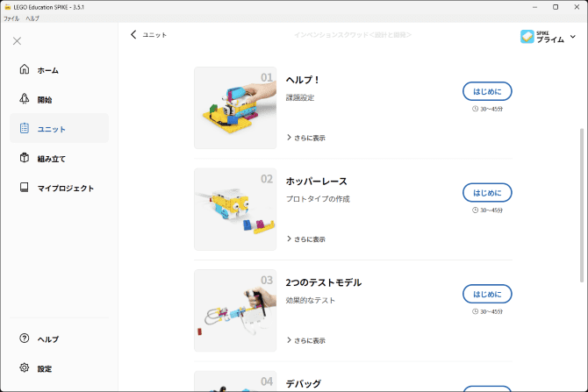588x392 pixels.
Task: Click the 開始 rocket icon
Action: (x=25, y=100)
